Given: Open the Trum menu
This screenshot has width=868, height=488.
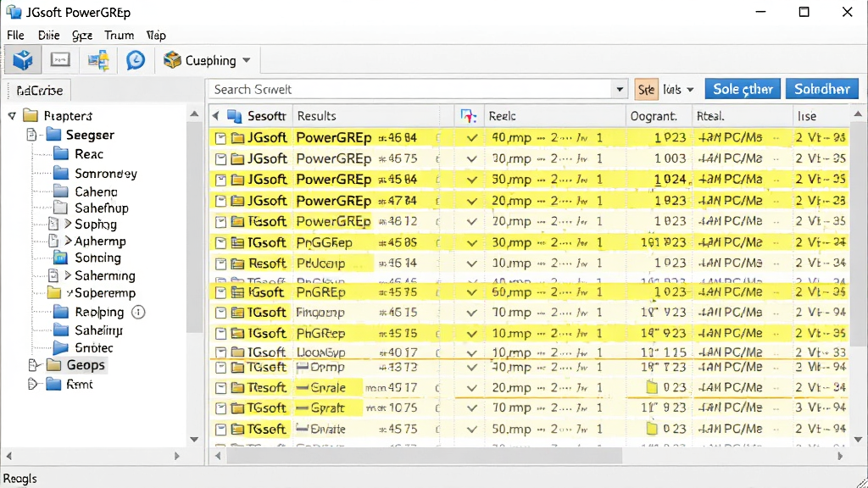Looking at the screenshot, I should (119, 36).
